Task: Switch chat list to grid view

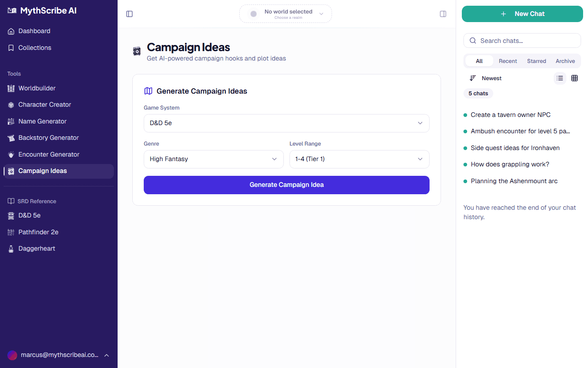Action: 575,78
